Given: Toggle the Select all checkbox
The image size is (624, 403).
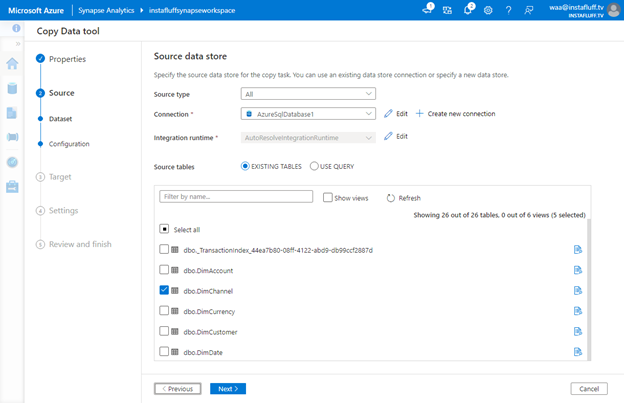Looking at the screenshot, I should tap(164, 229).
